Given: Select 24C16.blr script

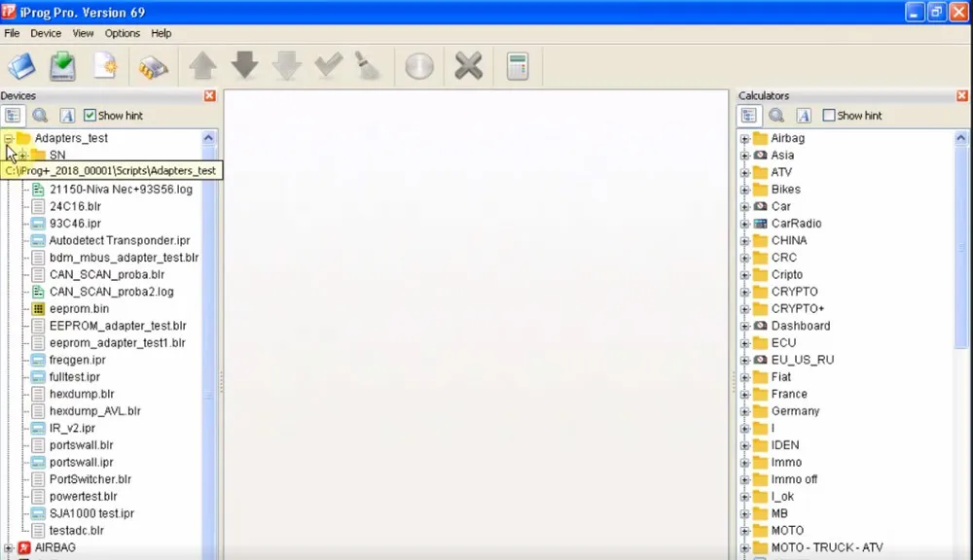Looking at the screenshot, I should pos(75,206).
